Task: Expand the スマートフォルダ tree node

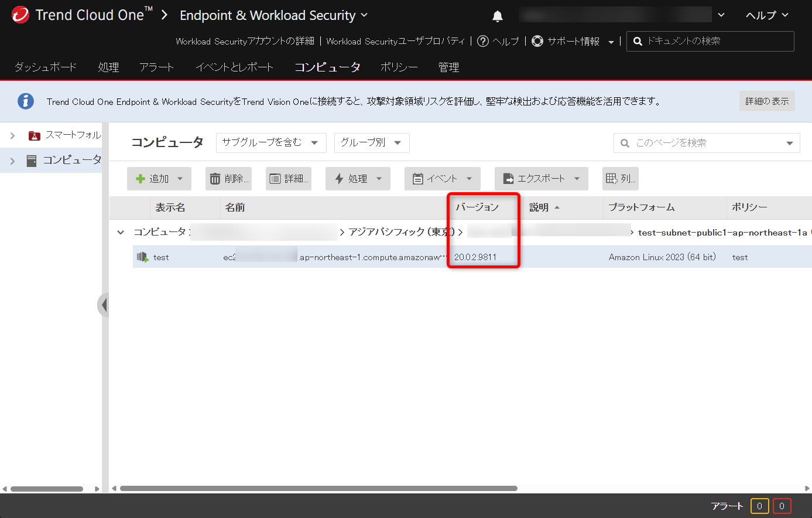Action: click(12, 136)
